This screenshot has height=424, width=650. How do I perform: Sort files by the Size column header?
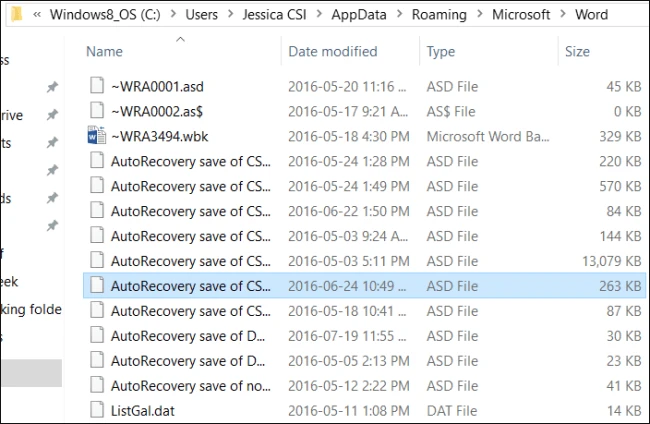[x=577, y=51]
